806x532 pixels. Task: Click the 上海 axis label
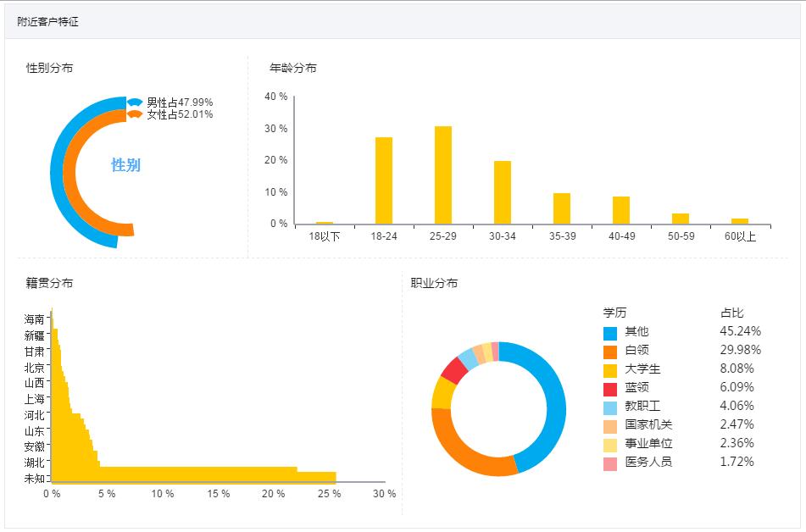click(35, 399)
